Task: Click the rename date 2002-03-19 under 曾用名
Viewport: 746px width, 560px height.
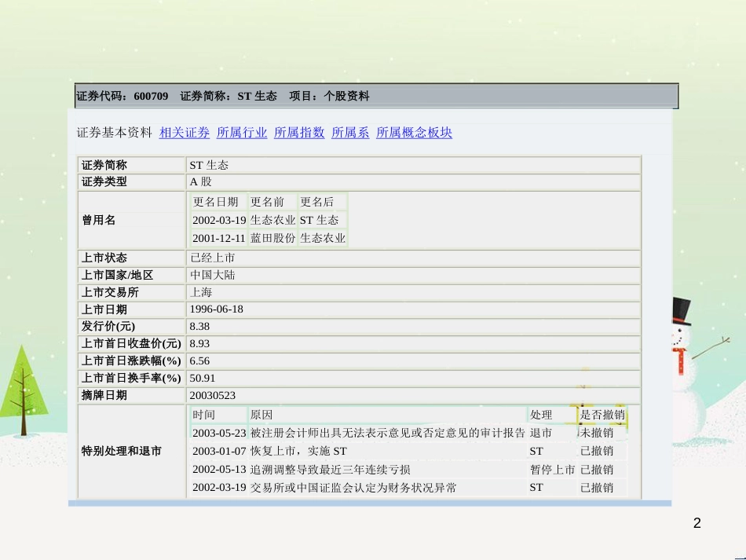Action: (x=219, y=220)
